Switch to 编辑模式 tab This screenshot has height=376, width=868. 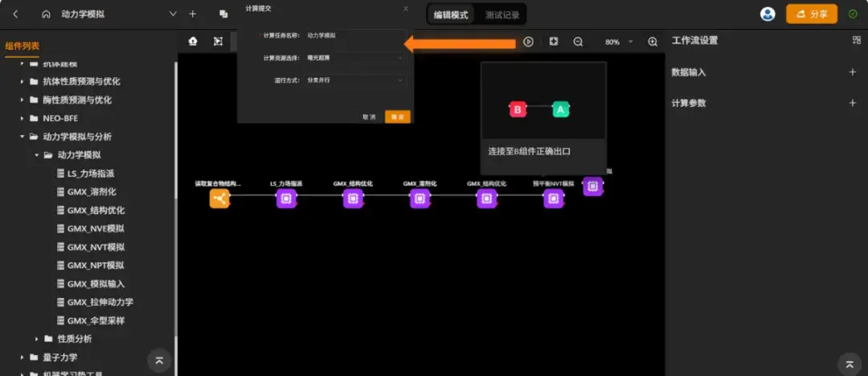click(x=451, y=15)
